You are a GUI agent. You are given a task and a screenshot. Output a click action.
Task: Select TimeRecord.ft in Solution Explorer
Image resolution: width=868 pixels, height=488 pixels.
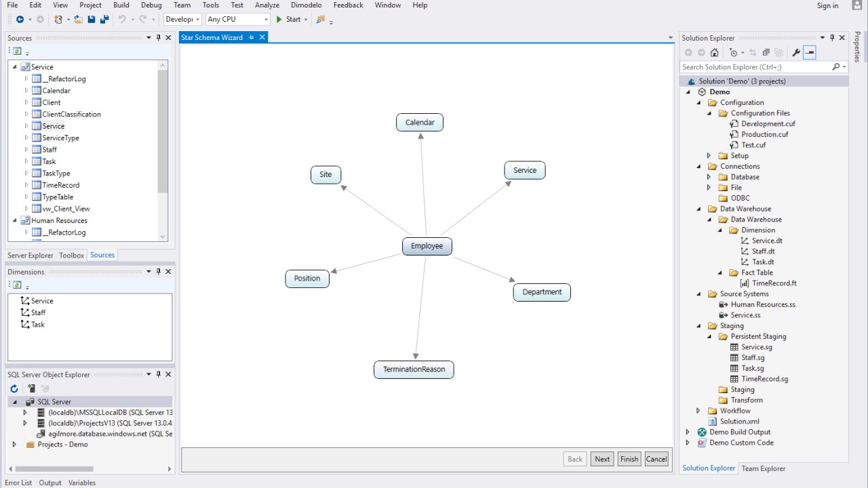[774, 283]
